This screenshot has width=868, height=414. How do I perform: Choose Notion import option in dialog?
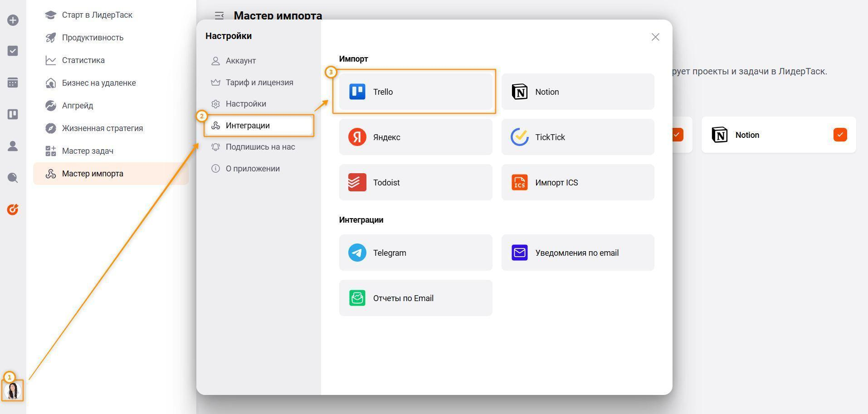coord(578,92)
